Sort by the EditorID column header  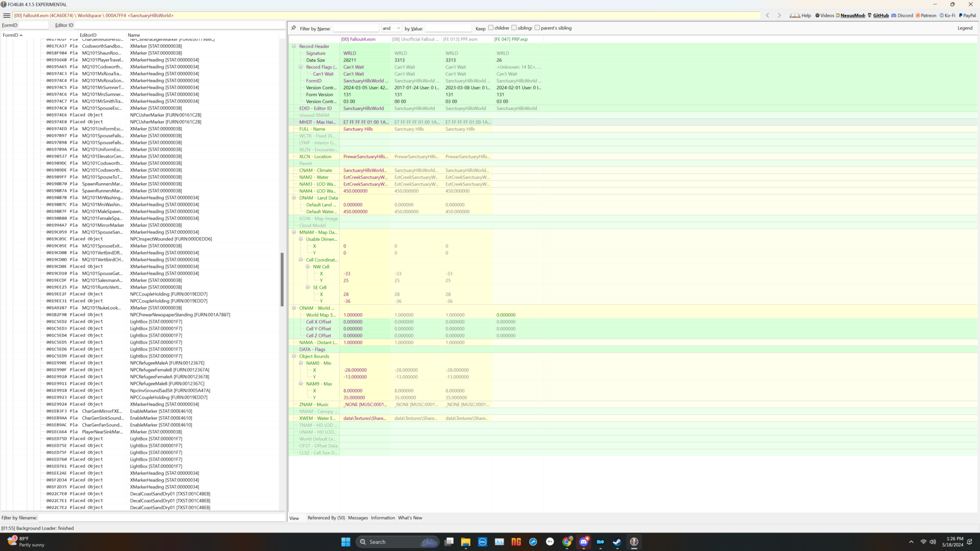pos(102,35)
